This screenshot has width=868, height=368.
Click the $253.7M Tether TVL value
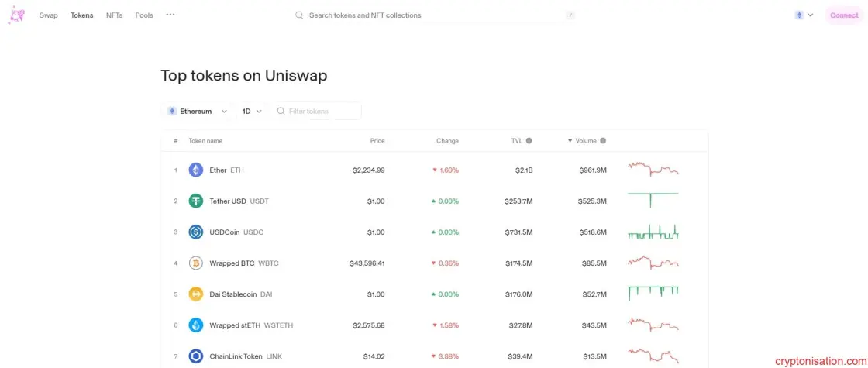pyautogui.click(x=518, y=201)
